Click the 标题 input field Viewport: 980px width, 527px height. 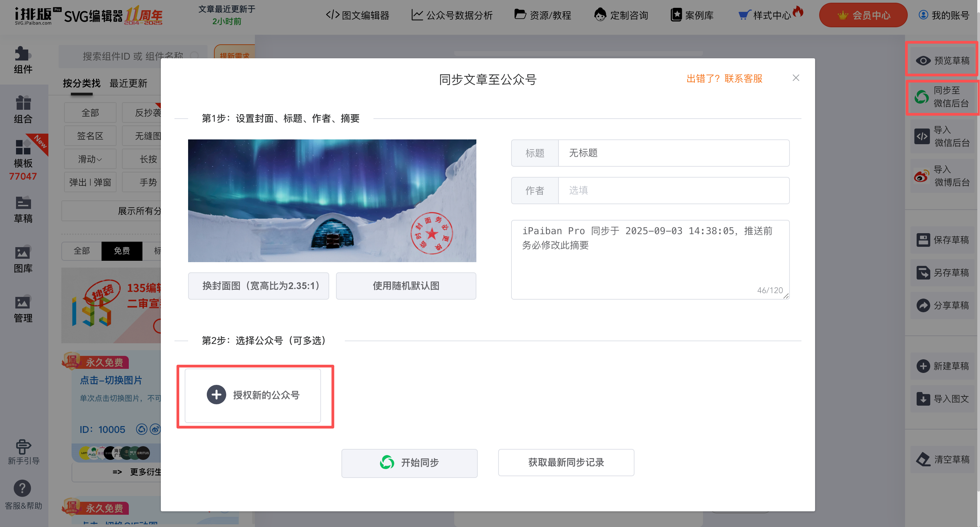pyautogui.click(x=673, y=153)
